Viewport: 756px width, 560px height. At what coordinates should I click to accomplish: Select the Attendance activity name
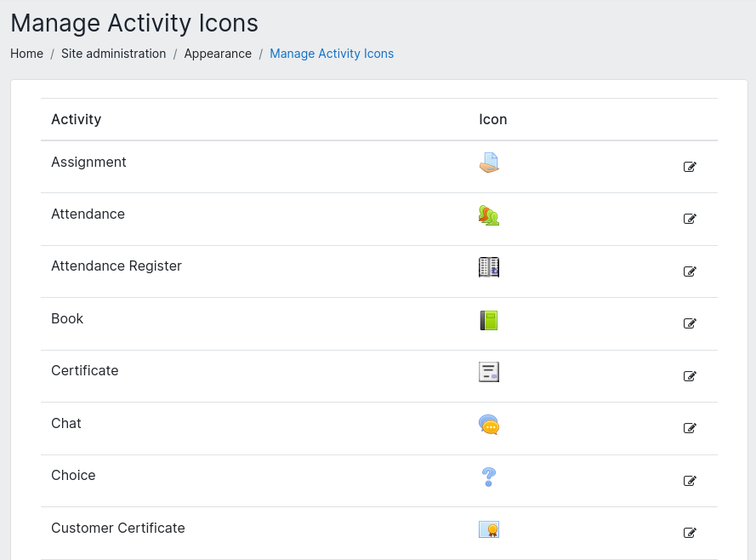click(x=88, y=214)
